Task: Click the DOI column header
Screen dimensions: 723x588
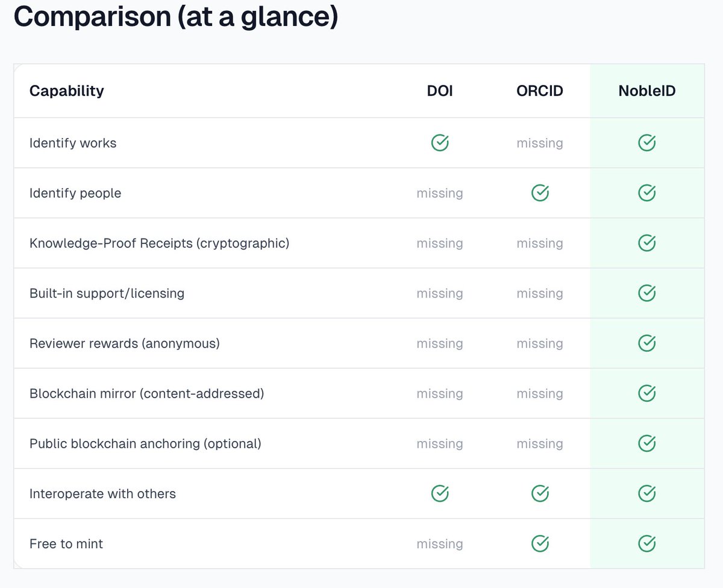Action: tap(440, 91)
